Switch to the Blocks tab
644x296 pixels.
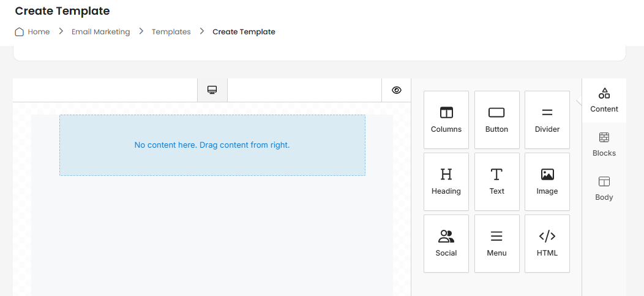pos(604,144)
